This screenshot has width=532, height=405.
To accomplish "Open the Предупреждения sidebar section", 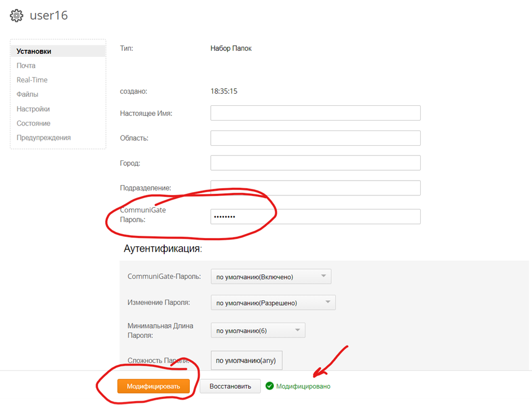I will (x=43, y=138).
